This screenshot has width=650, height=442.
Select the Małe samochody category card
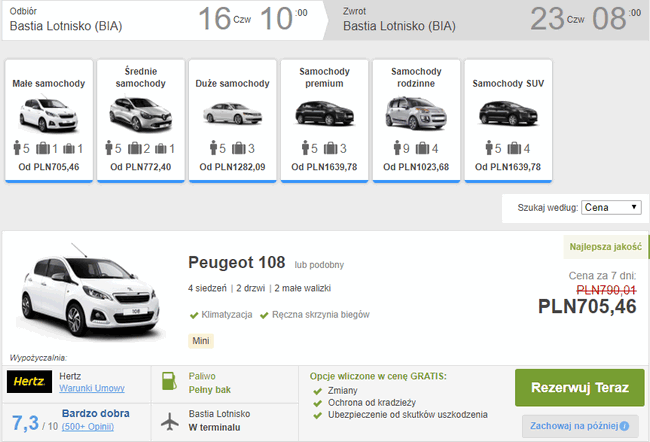(49, 121)
